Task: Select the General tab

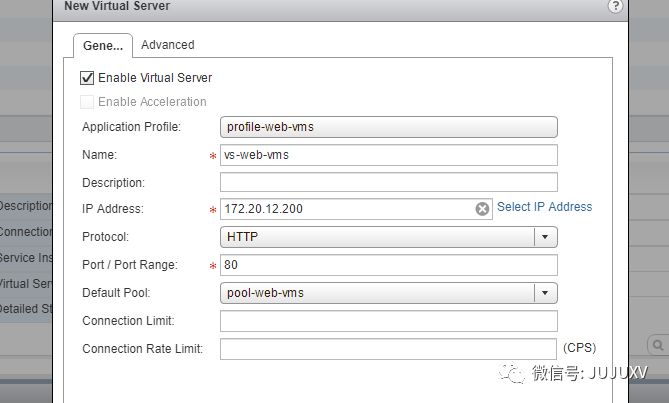Action: pos(103,46)
